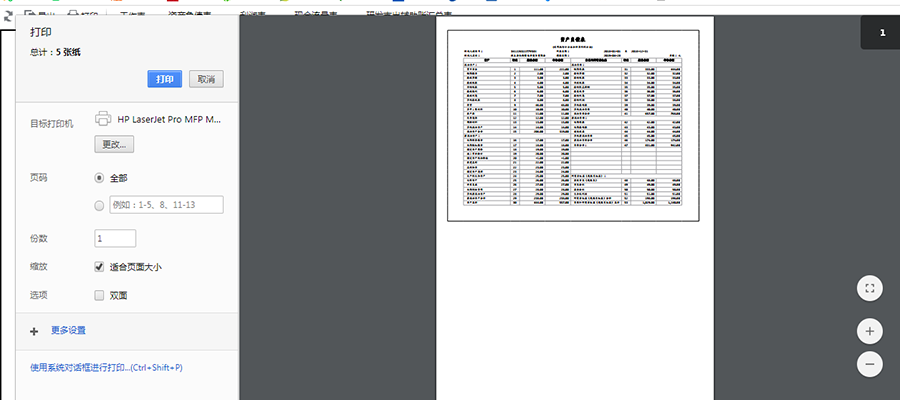Screen dimensions: 900x400
Task: Enable the 双面 duplex checkbox
Action: [x=99, y=295]
